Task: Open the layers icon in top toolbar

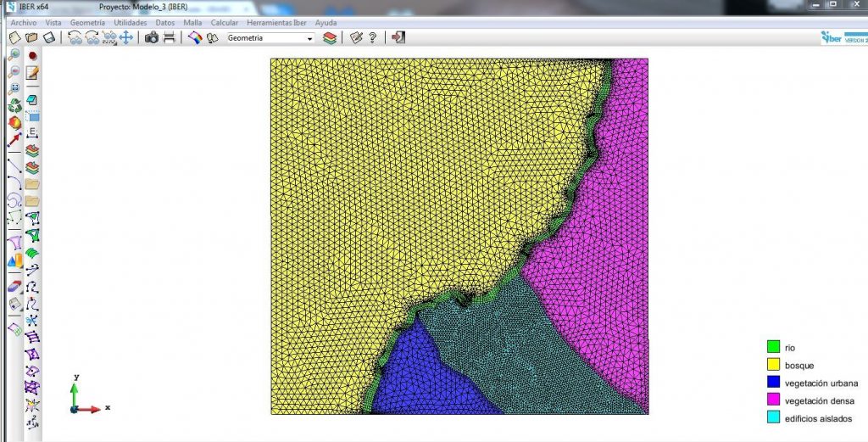Action: click(x=330, y=37)
